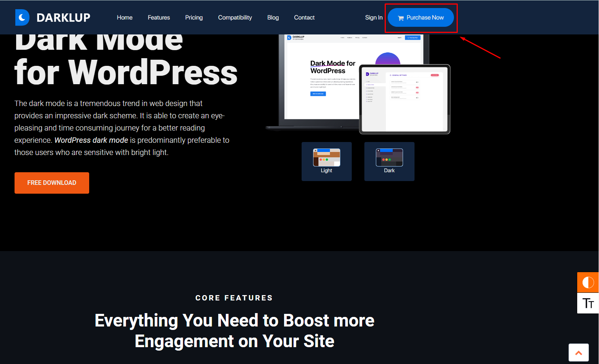The height and width of the screenshot is (364, 599).
Task: Click the laptop and tablet mockup image
Action: [x=358, y=84]
